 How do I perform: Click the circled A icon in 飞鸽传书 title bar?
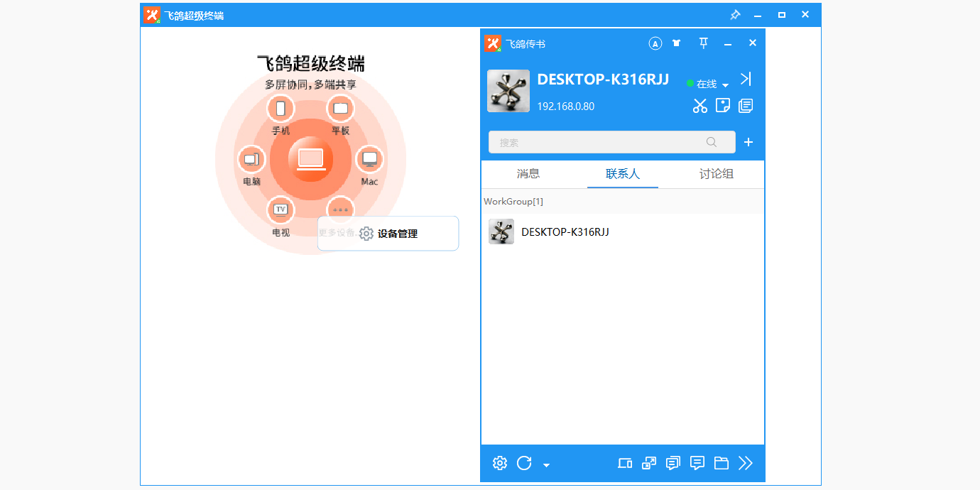(x=655, y=43)
